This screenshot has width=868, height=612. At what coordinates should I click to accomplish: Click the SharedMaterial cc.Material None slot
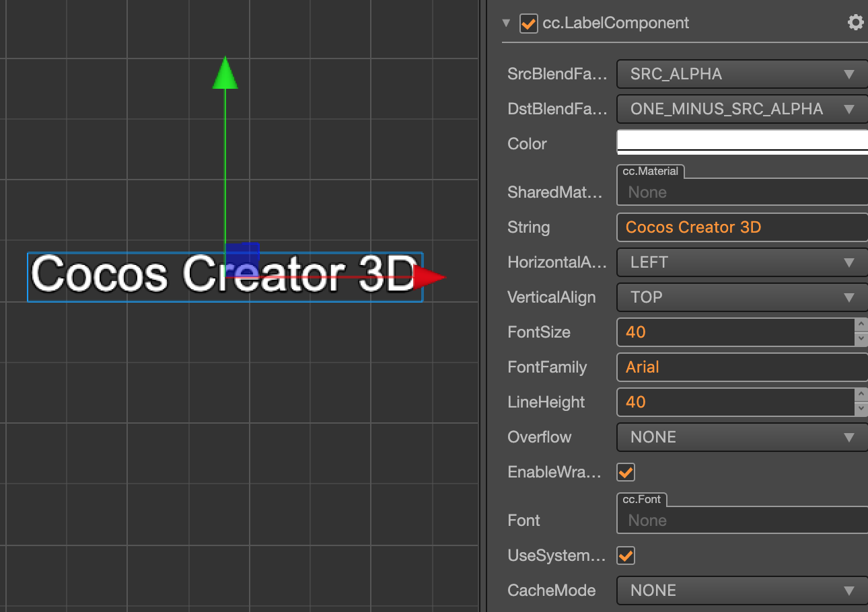pyautogui.click(x=742, y=192)
